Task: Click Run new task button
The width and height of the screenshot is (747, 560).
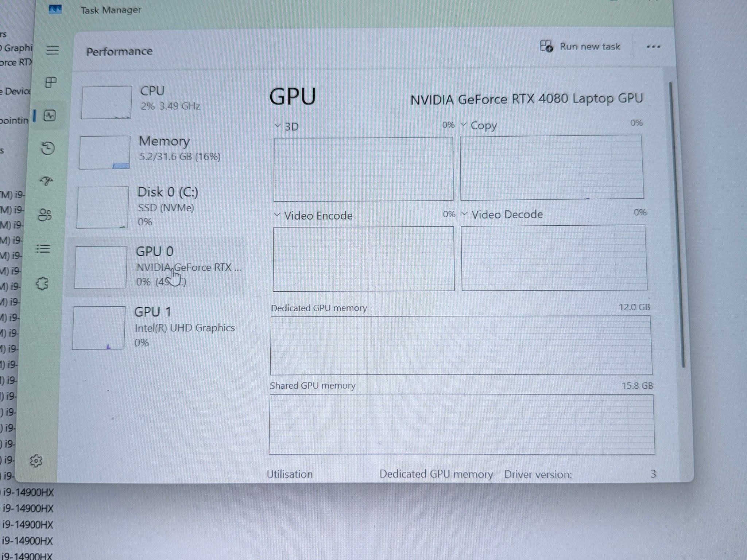Action: 580,46
